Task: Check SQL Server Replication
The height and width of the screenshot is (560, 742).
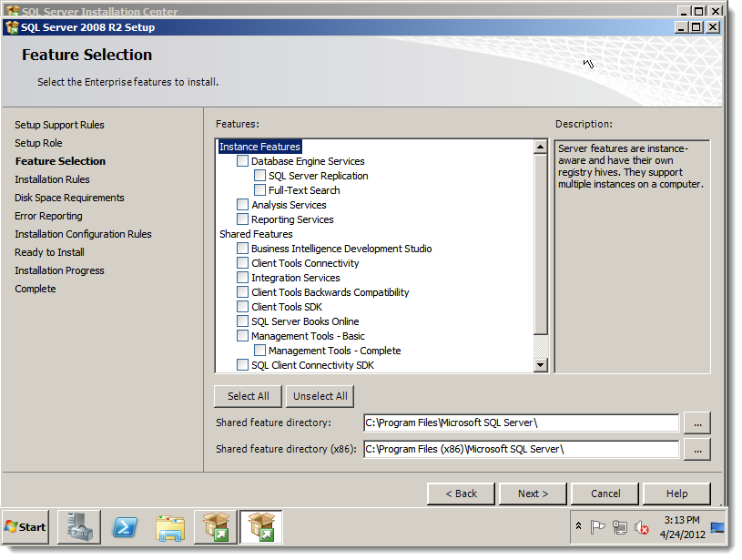Action: click(x=259, y=176)
